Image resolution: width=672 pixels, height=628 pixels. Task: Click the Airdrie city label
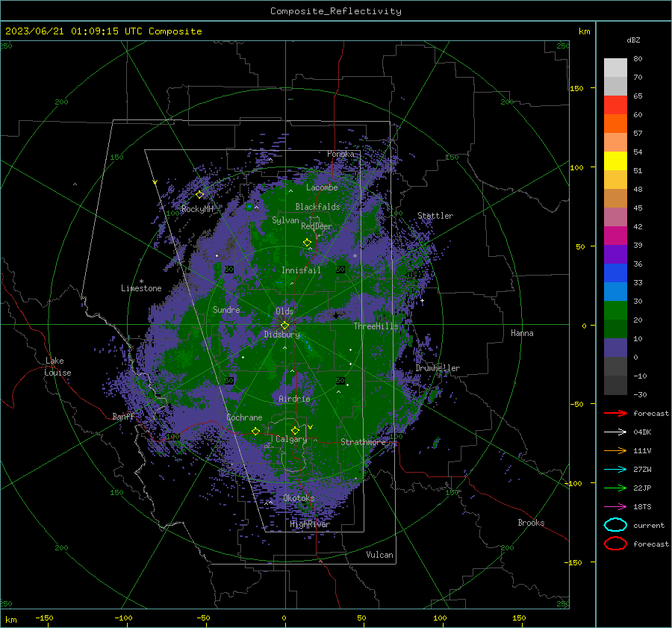pyautogui.click(x=294, y=399)
